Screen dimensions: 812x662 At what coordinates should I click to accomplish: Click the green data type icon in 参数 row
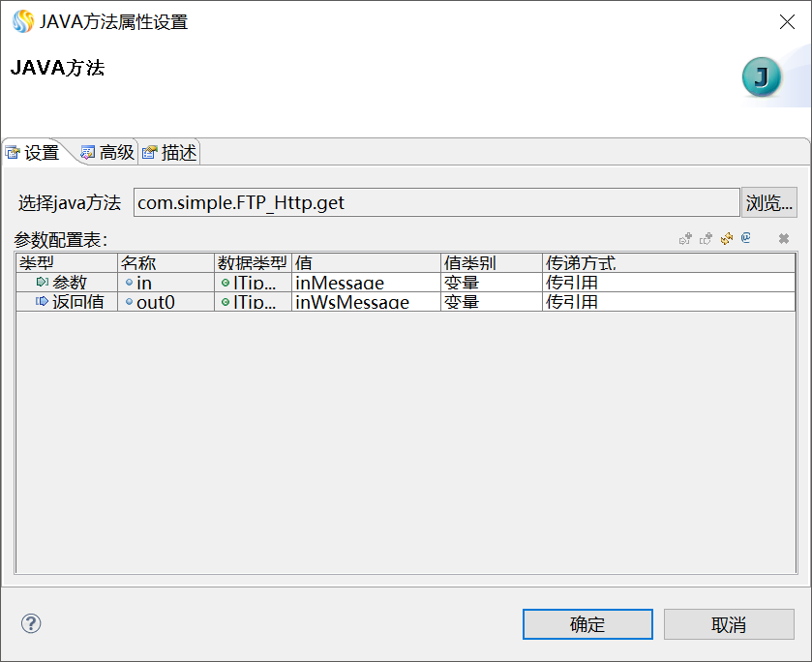226,283
